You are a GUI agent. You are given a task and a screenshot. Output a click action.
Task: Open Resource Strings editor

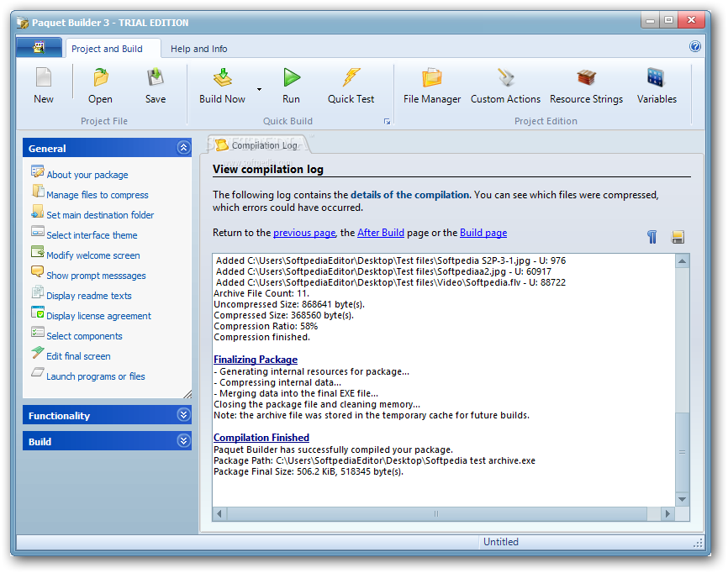tap(587, 77)
